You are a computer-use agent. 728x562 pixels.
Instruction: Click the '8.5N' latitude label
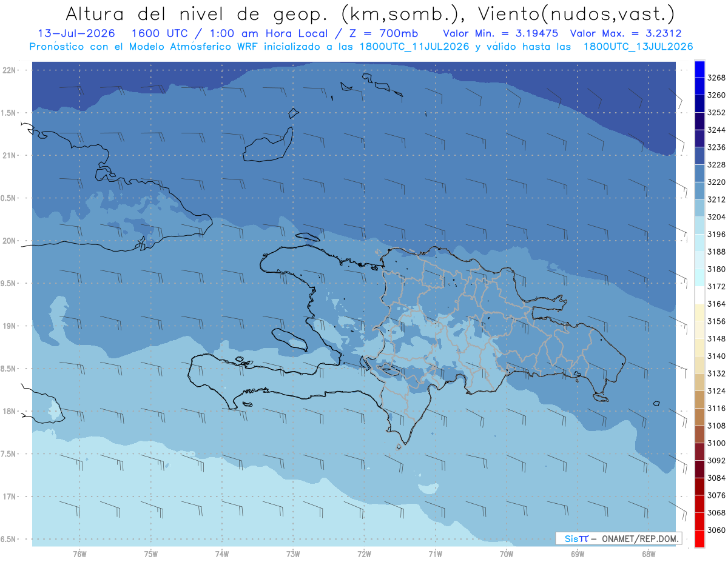8,369
